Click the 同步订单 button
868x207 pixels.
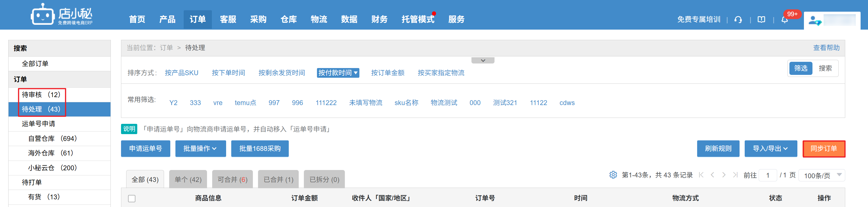[824, 149]
